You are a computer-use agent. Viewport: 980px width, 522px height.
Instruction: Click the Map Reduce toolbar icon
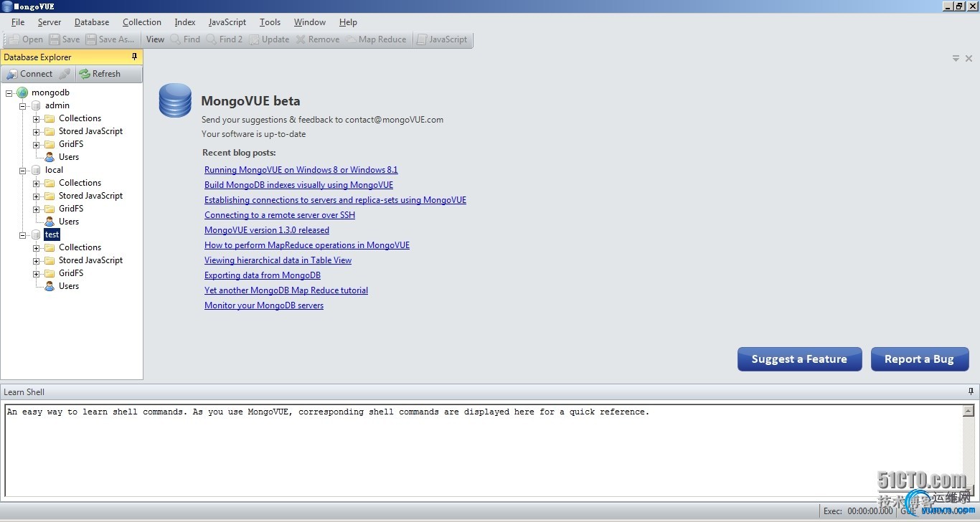(351, 39)
